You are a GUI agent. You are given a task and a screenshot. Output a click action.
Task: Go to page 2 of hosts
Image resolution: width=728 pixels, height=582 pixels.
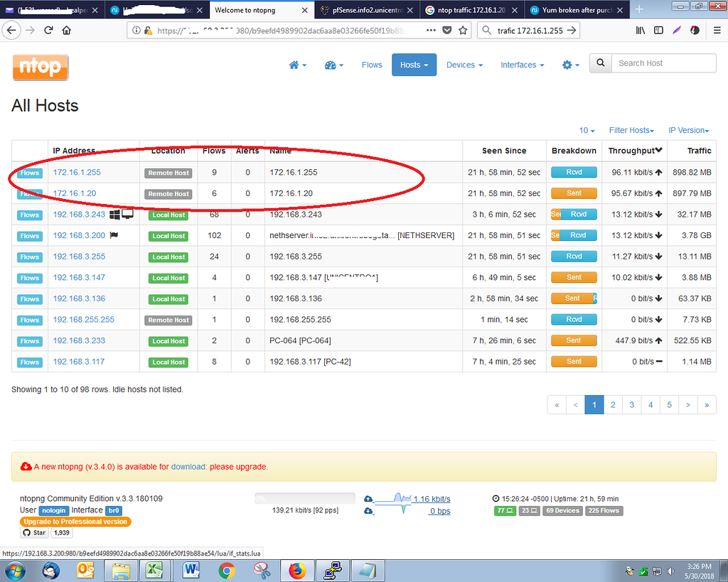613,405
